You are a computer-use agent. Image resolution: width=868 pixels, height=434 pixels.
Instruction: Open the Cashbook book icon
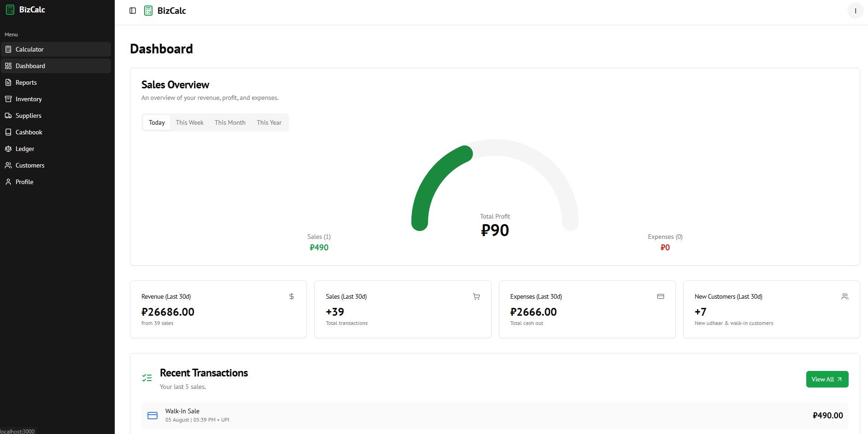(x=8, y=132)
